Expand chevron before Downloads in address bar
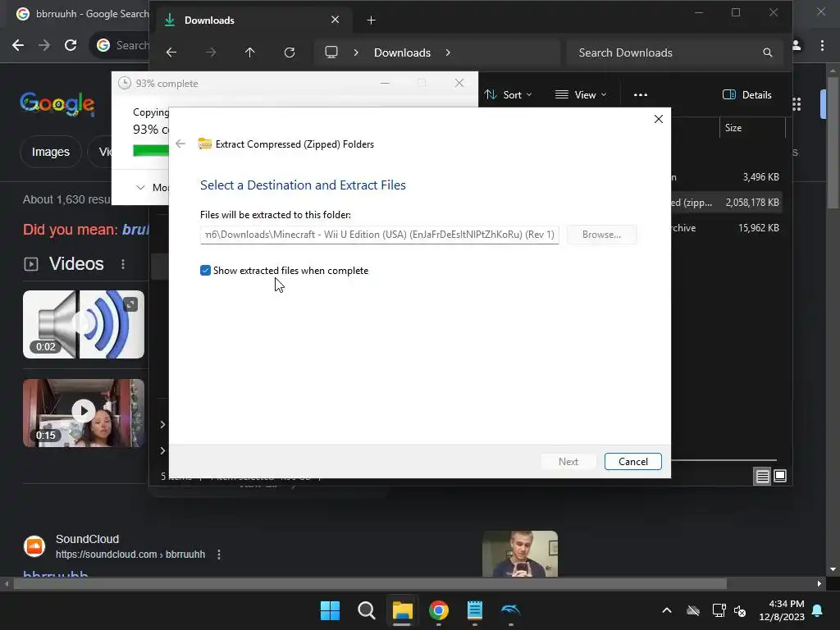Image resolution: width=840 pixels, height=630 pixels. [x=356, y=52]
